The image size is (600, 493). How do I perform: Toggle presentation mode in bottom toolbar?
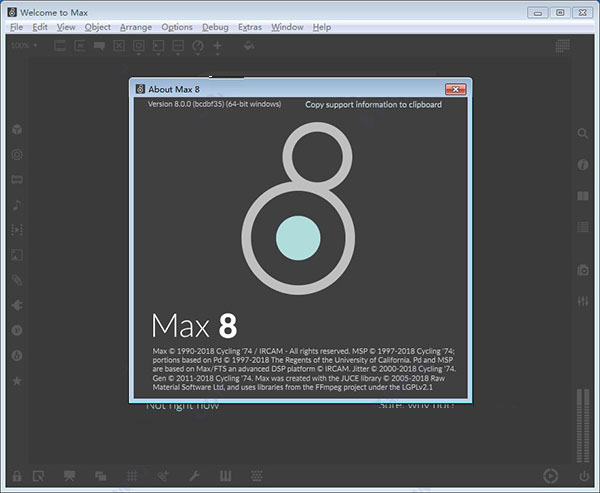69,476
